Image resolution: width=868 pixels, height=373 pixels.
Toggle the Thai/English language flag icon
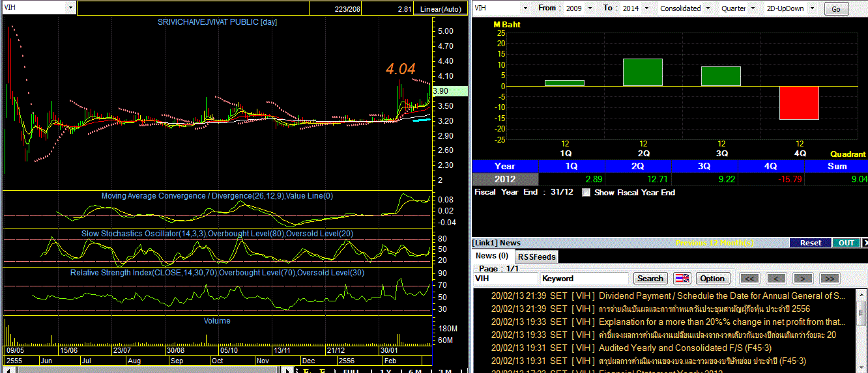[682, 279]
